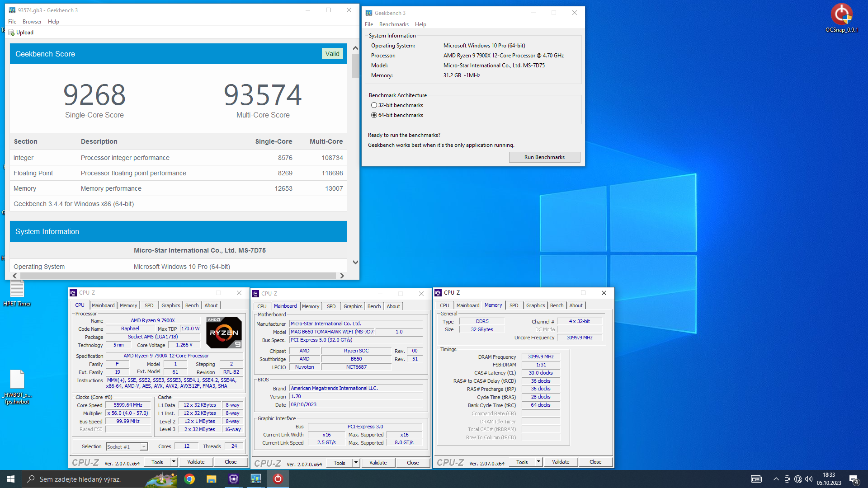Open the volume control in system tray
Screen dimensions: 868x488
click(809, 479)
